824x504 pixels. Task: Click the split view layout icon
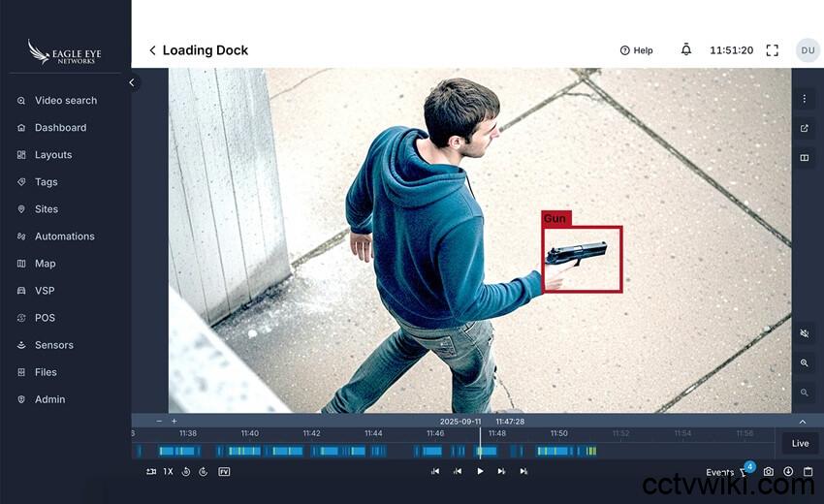point(805,157)
